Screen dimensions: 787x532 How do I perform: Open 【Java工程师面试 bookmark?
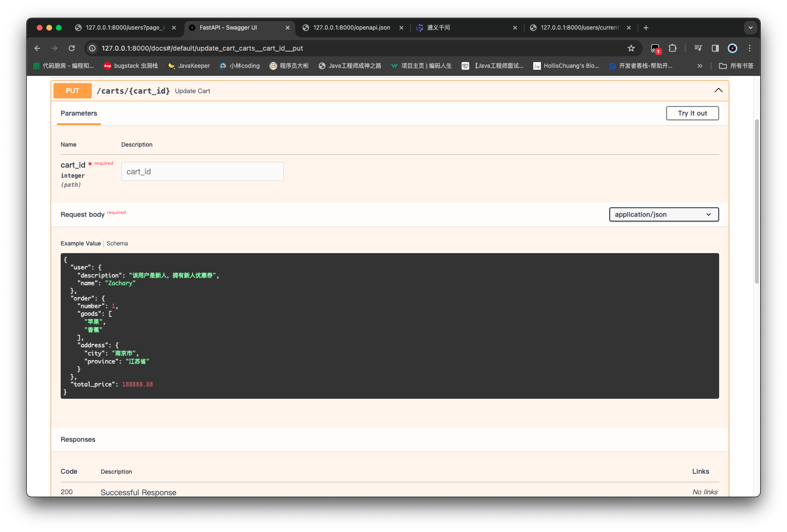point(493,66)
